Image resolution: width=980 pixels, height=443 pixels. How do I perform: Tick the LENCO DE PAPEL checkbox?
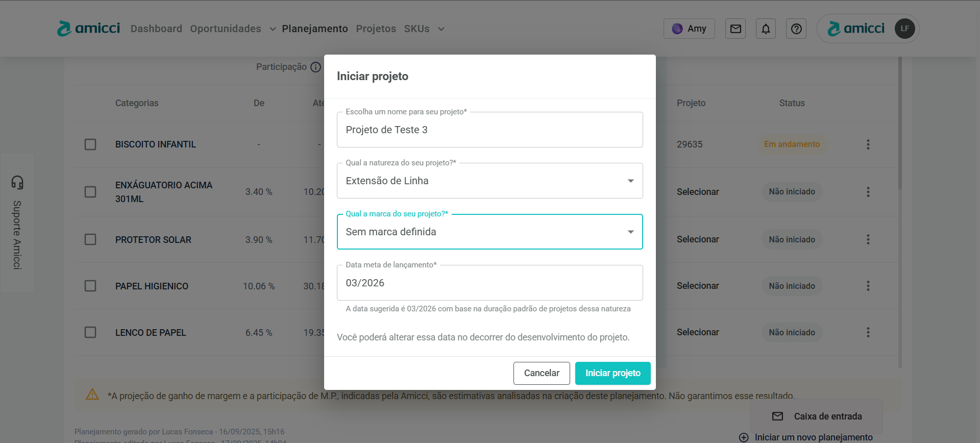pyautogui.click(x=90, y=332)
